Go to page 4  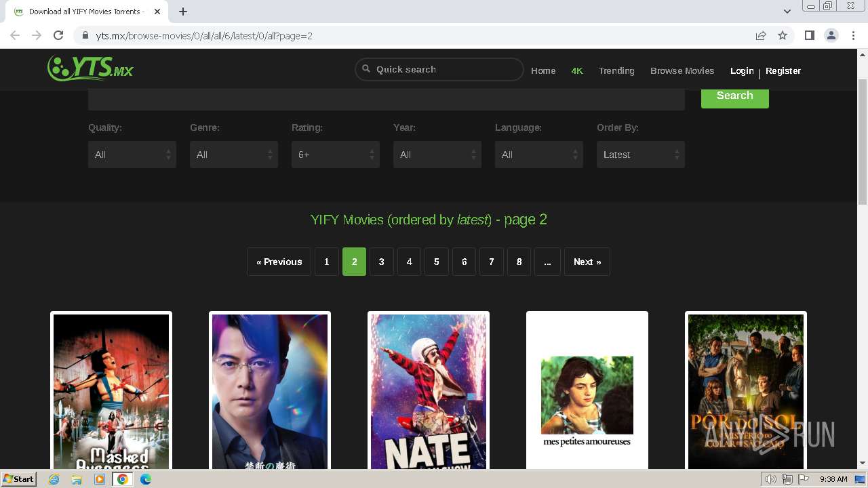click(409, 262)
